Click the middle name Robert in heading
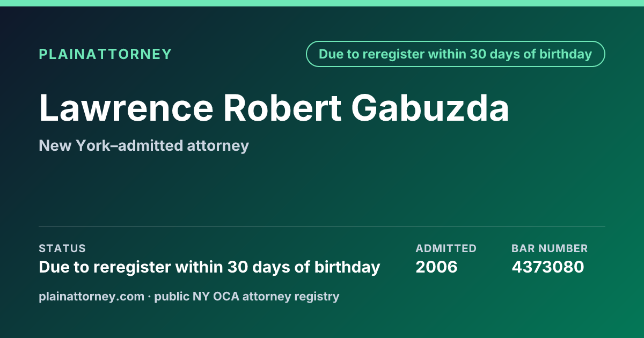The width and height of the screenshot is (644, 338). [283, 108]
